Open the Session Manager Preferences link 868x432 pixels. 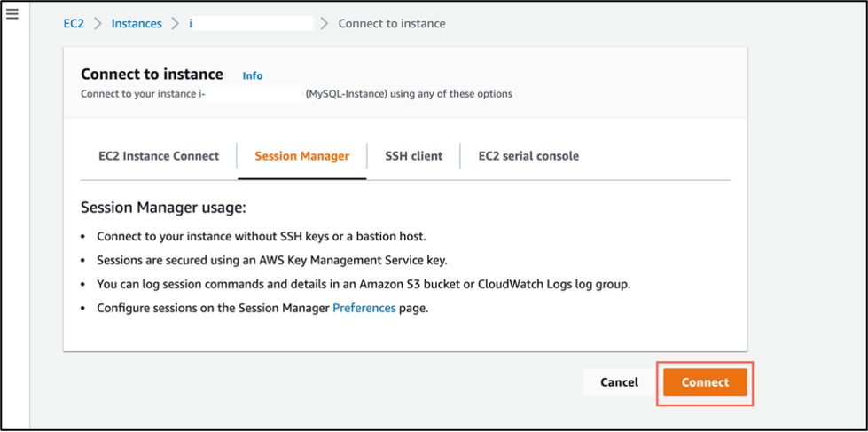(364, 309)
